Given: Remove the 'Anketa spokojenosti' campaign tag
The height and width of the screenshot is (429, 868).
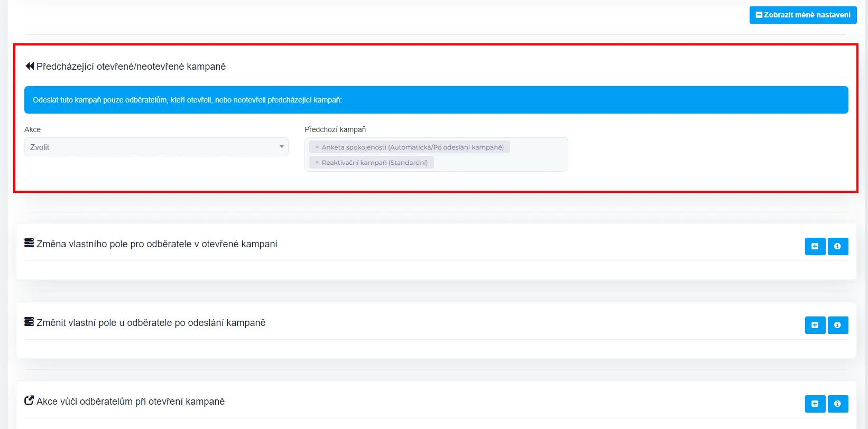Looking at the screenshot, I should 317,147.
